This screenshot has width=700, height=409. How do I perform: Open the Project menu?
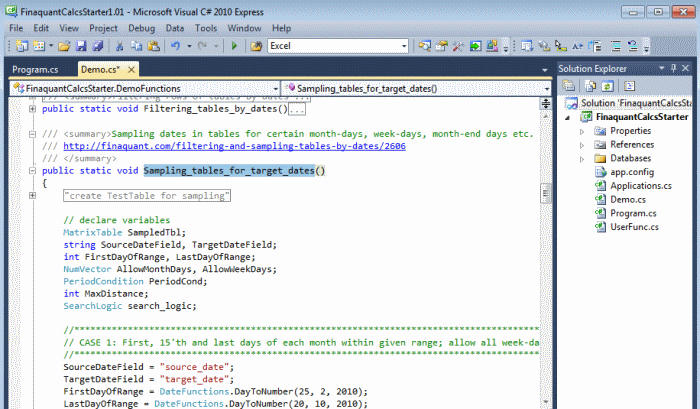(103, 28)
